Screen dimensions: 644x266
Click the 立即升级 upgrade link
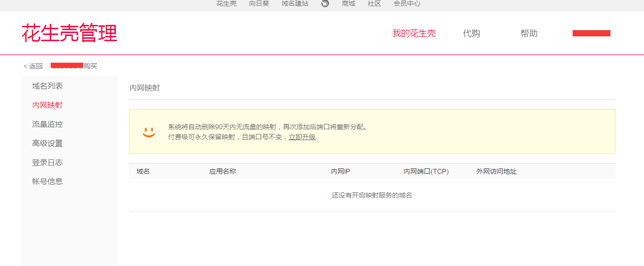[302, 137]
